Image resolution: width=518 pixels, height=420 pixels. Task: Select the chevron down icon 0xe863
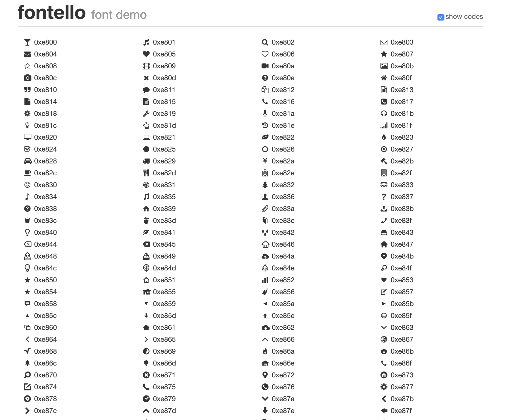tap(384, 327)
